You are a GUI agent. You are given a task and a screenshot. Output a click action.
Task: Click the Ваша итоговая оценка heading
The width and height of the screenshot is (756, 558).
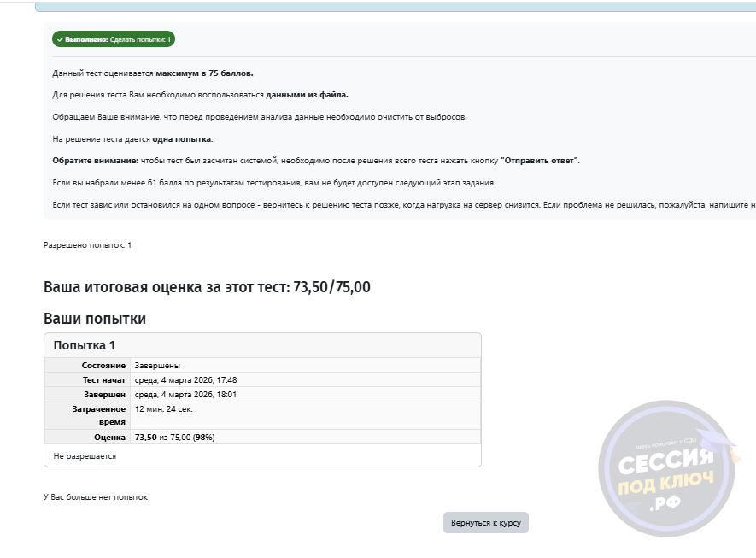click(207, 287)
